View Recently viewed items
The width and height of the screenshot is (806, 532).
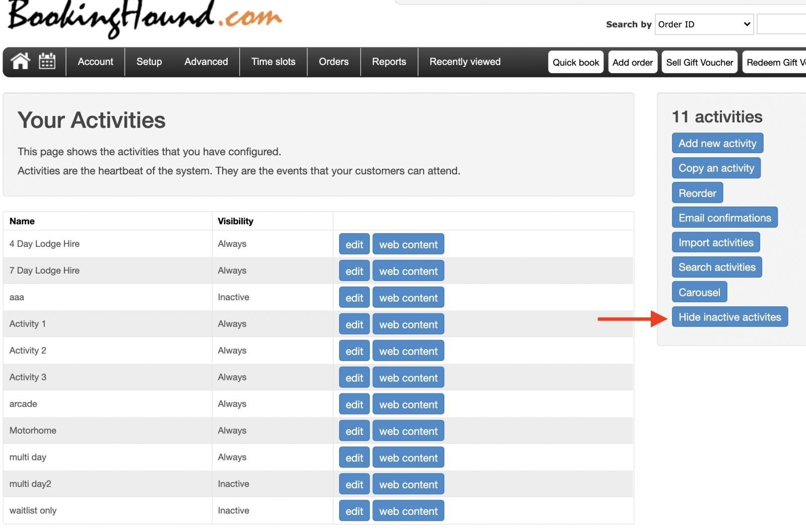pos(464,61)
